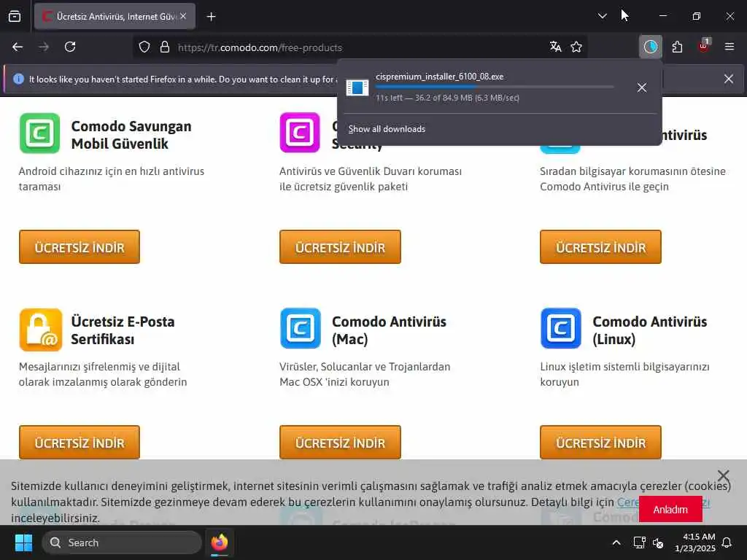Viewport: 747px width, 560px height.
Task: Open Firefox from the taskbar
Action: coord(219,542)
